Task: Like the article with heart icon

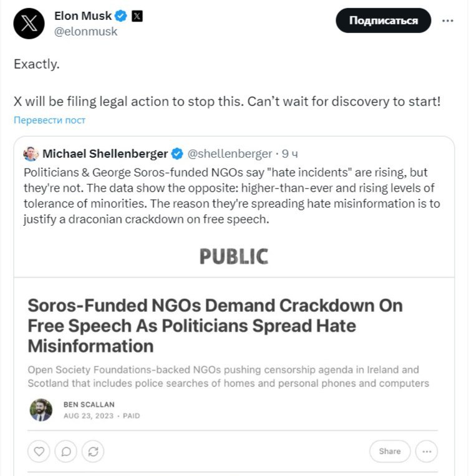Action: [40, 451]
